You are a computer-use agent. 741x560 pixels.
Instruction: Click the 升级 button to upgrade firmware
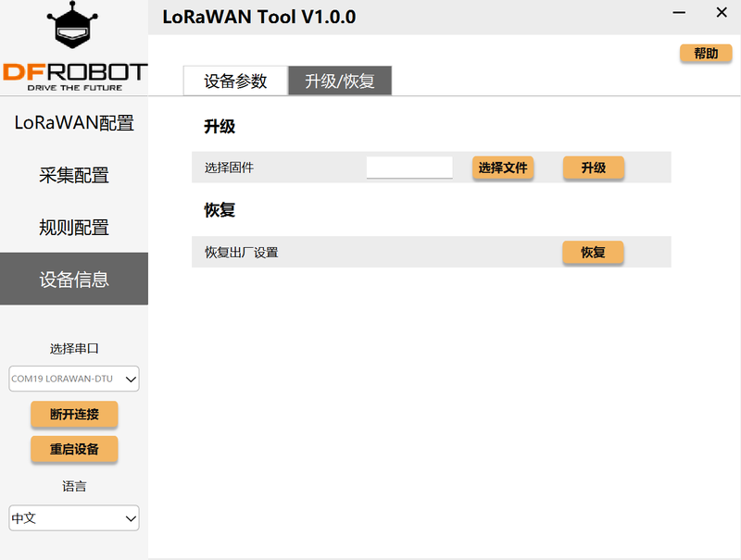pos(593,168)
